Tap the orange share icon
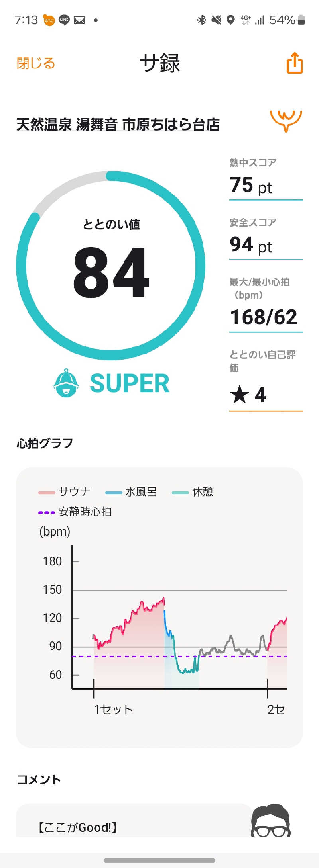This screenshot has width=319, height=868. point(295,63)
